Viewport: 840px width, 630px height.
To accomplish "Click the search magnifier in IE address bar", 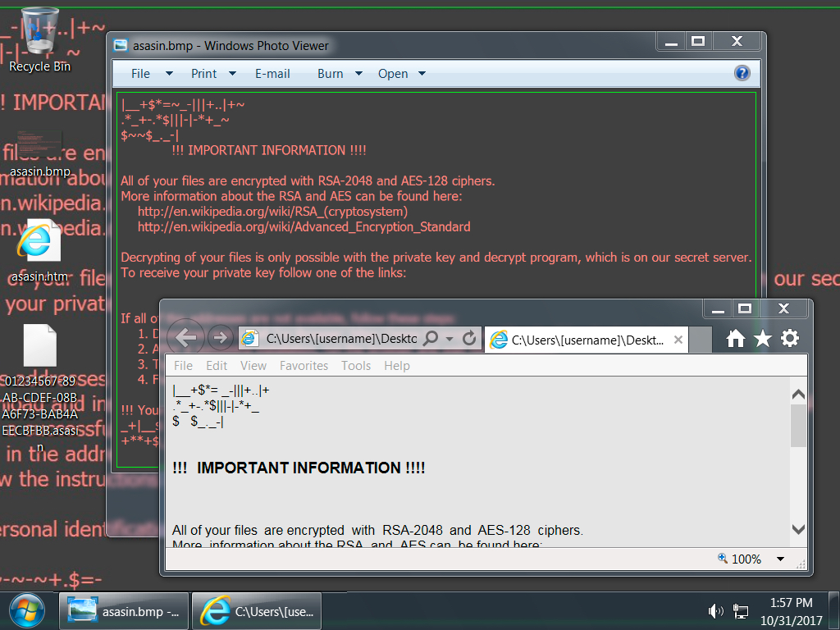I will click(431, 338).
